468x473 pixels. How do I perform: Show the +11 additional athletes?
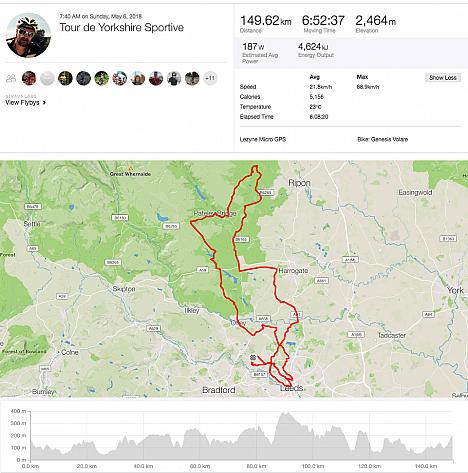coord(210,78)
